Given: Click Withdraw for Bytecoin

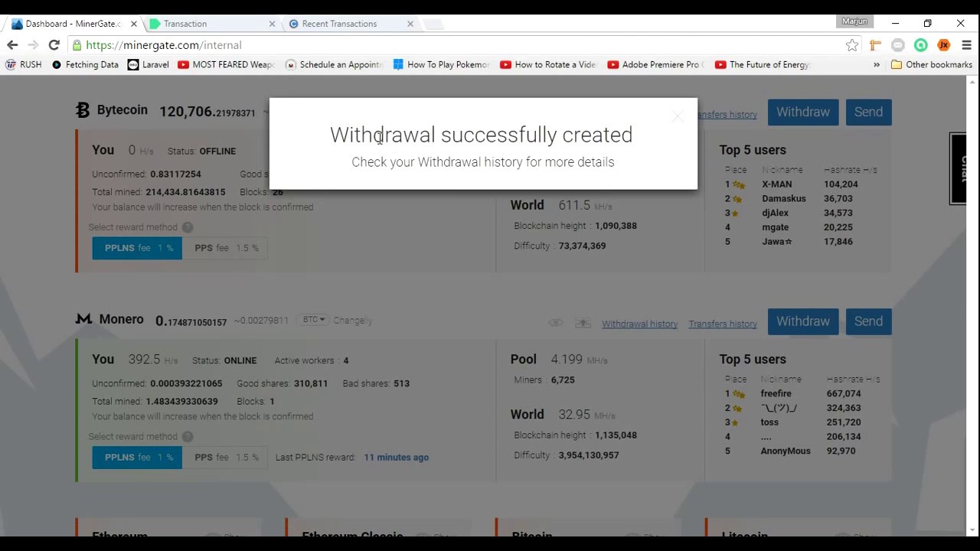Looking at the screenshot, I should [x=803, y=112].
